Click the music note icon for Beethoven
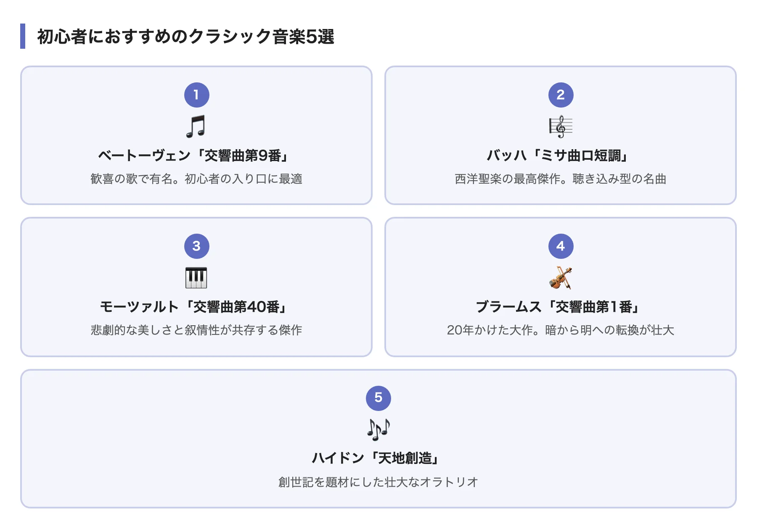The image size is (757, 532). coord(196,126)
